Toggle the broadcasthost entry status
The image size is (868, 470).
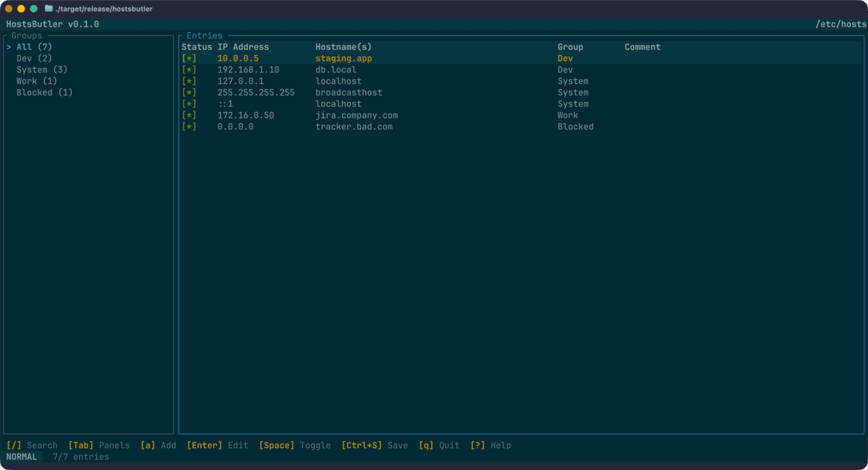(189, 92)
